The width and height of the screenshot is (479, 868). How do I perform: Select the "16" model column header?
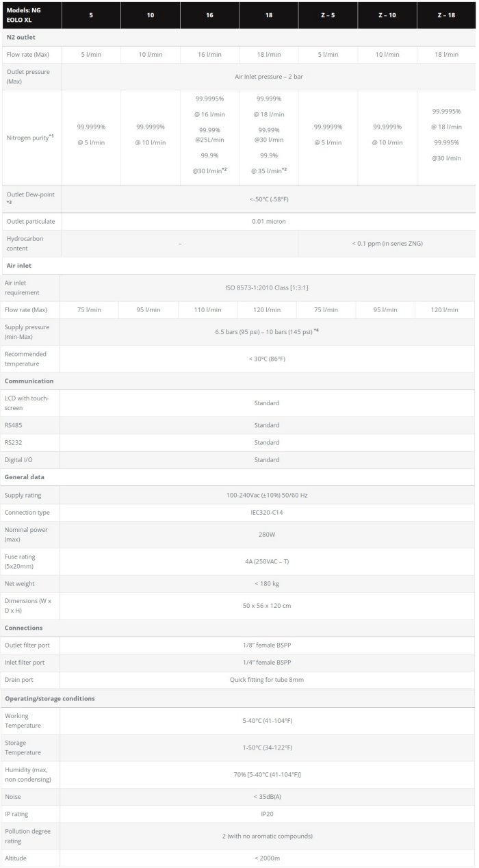209,15
